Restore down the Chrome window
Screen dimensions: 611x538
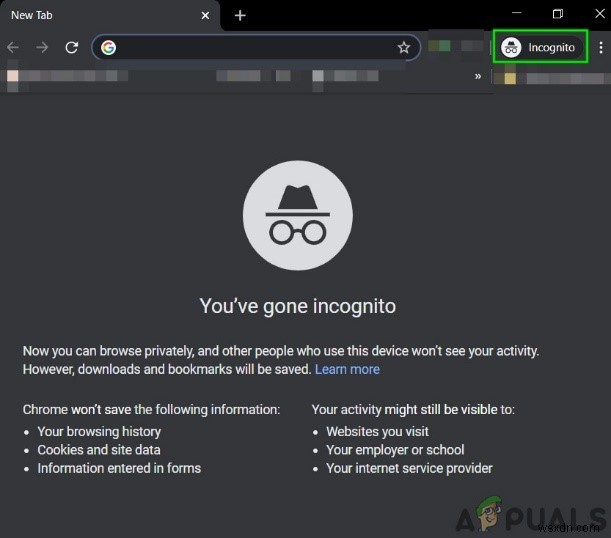point(558,14)
